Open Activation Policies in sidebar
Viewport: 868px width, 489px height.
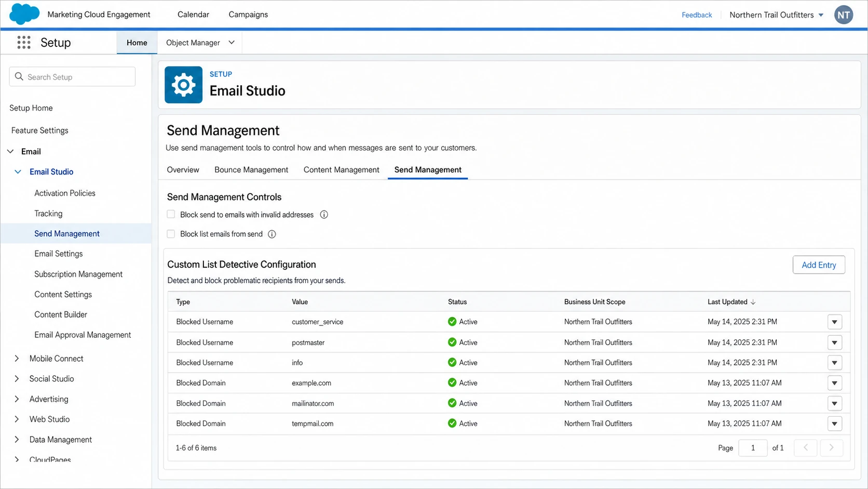(65, 193)
